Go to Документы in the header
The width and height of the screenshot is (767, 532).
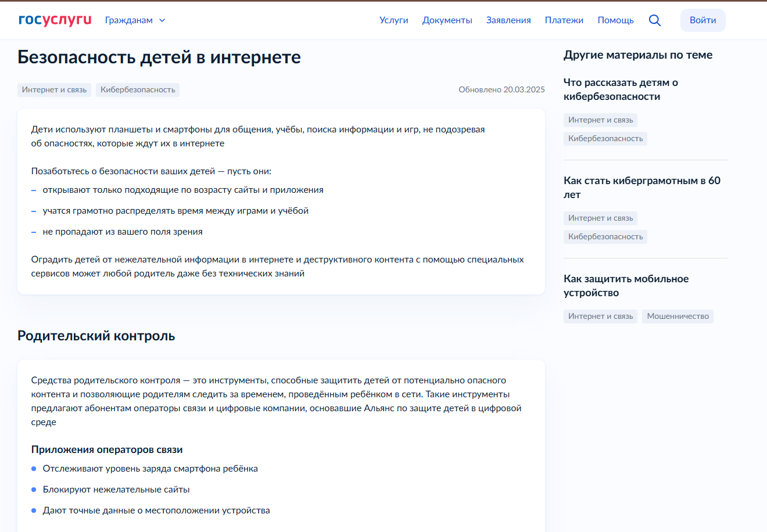click(447, 20)
